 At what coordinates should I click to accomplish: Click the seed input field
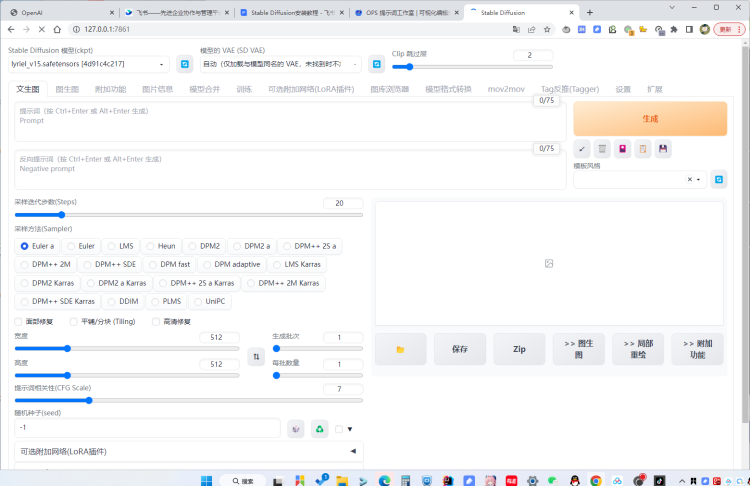point(147,428)
